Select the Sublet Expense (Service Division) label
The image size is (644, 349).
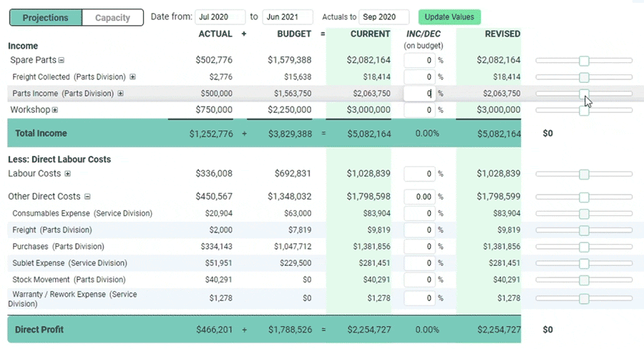click(x=69, y=262)
